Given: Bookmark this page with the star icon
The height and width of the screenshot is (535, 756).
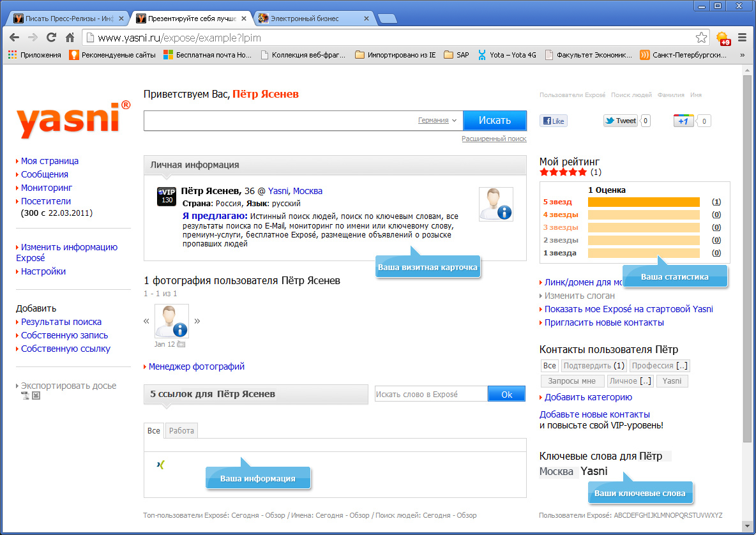Looking at the screenshot, I should 701,38.
